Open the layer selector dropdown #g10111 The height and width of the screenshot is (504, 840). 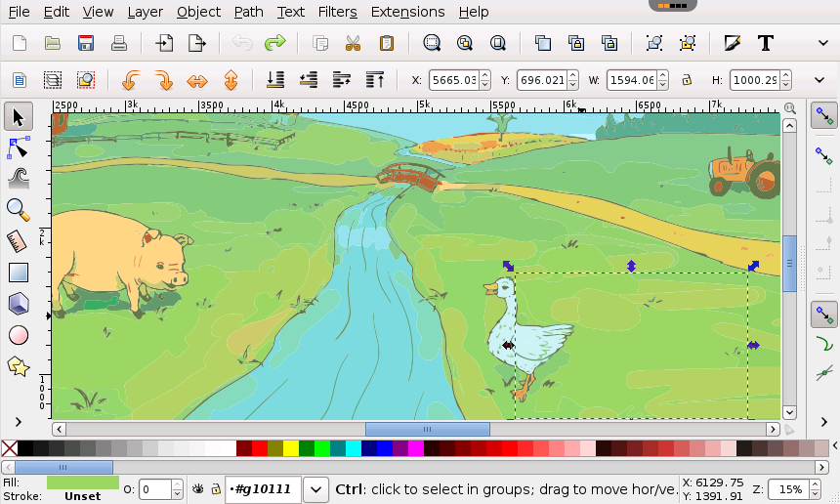pos(315,488)
